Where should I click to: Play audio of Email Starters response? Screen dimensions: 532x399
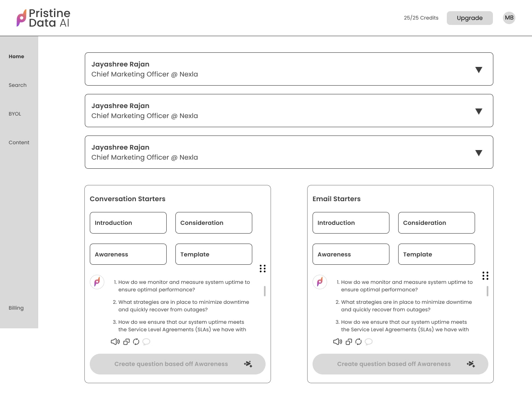(x=337, y=342)
